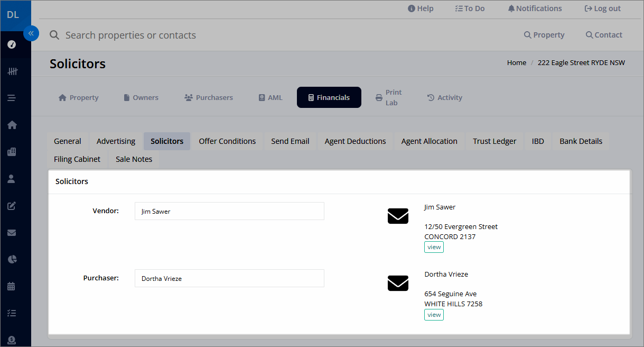Screen dimensions: 644x347
Task: Open the Trust Ledger sub-tab
Action: [x=494, y=141]
